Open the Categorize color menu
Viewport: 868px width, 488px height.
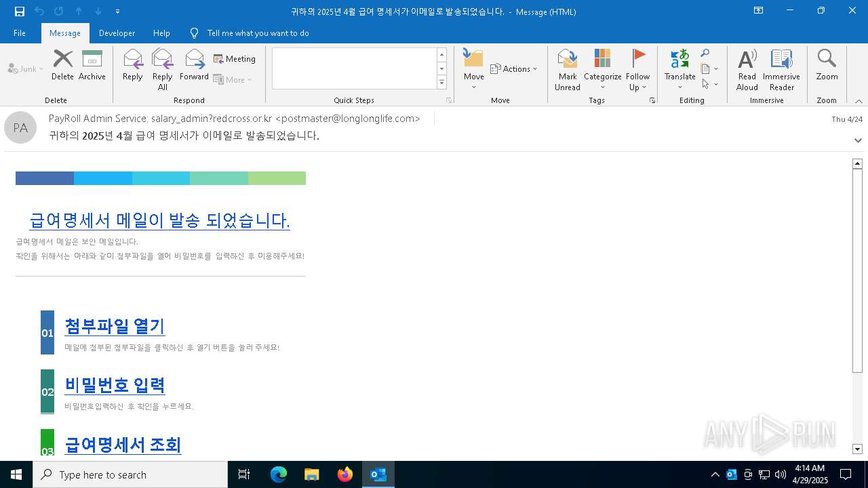pyautogui.click(x=602, y=70)
